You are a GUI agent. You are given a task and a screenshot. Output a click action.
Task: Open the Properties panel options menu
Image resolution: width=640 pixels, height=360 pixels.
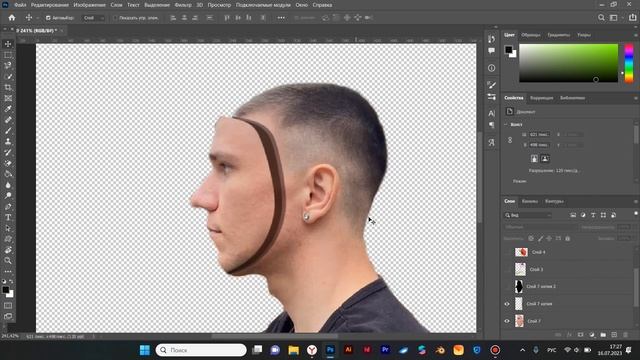point(636,98)
